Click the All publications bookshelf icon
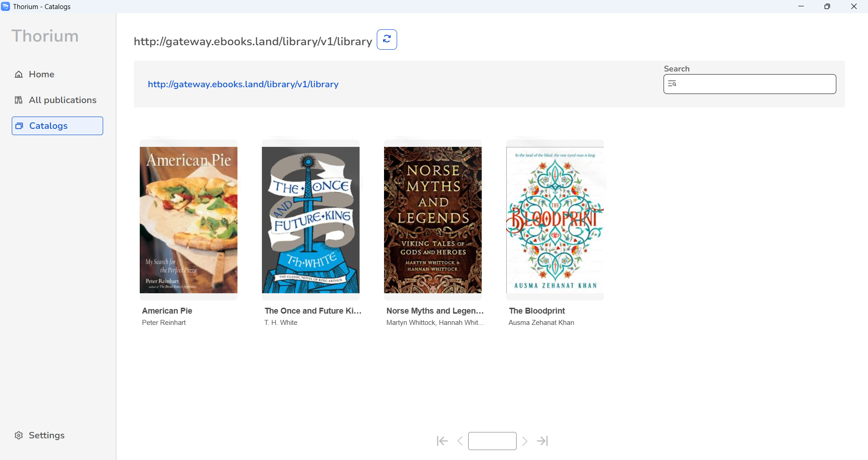 click(19, 100)
